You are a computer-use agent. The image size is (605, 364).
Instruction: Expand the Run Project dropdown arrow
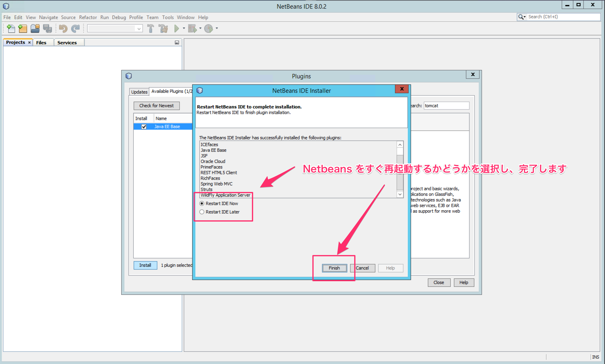184,28
